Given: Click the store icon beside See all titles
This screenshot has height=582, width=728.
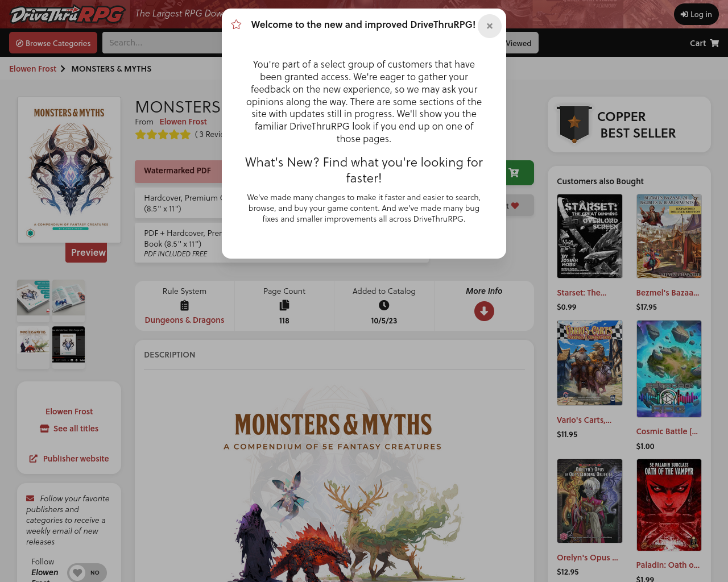Looking at the screenshot, I should (44, 429).
